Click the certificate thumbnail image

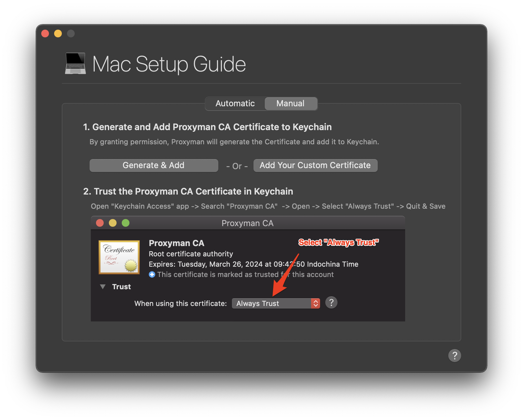pos(119,257)
